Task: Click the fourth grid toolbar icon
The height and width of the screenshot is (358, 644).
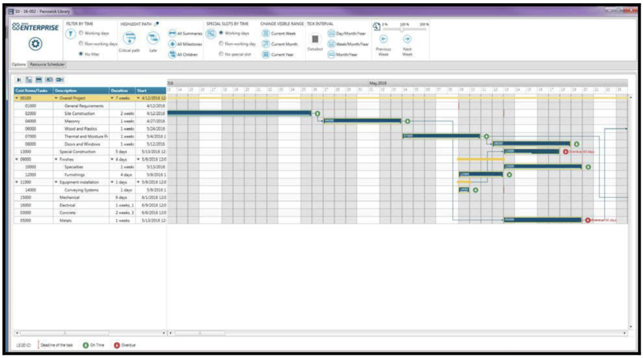Action: tap(49, 80)
